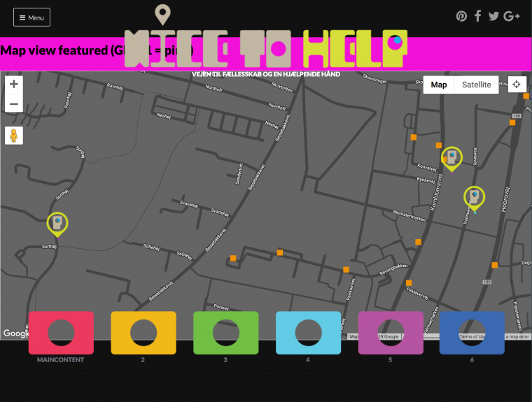532x402 pixels.
Task: Click the Nice to Help logo
Action: click(x=266, y=48)
